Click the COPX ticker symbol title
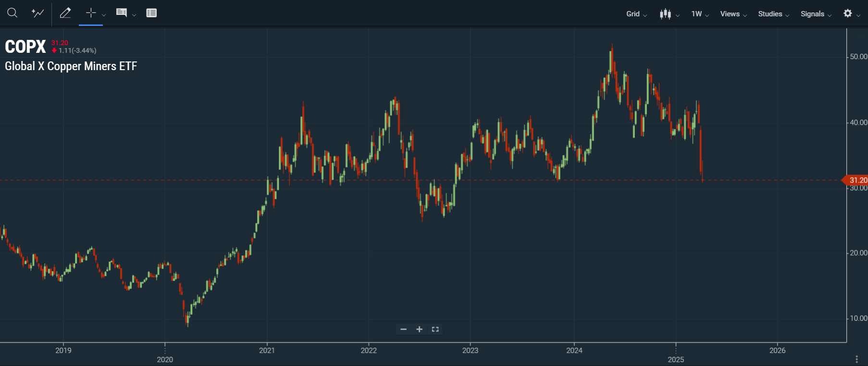The width and height of the screenshot is (868, 366). [25, 47]
